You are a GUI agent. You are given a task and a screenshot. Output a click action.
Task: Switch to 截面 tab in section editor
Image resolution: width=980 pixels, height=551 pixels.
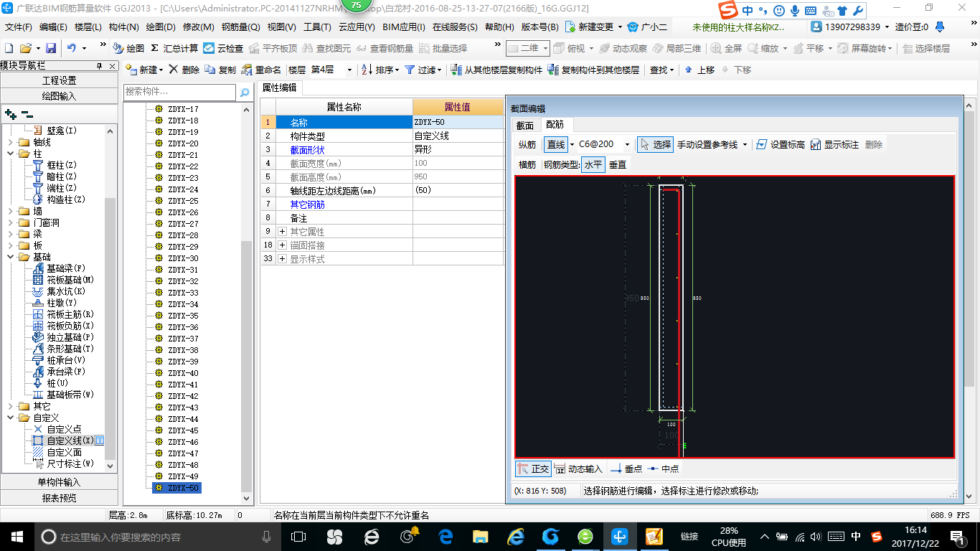tap(525, 126)
